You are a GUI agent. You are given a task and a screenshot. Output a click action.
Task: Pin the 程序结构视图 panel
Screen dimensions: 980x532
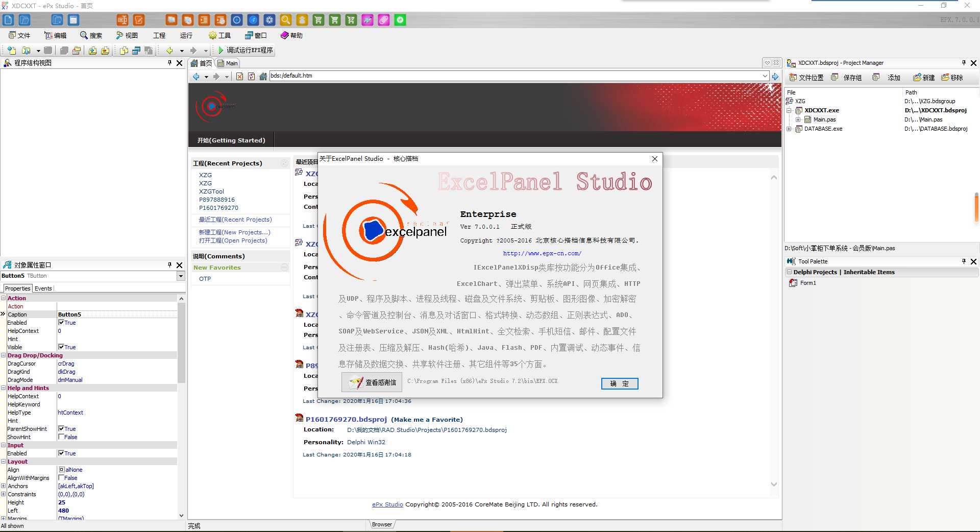pos(169,63)
